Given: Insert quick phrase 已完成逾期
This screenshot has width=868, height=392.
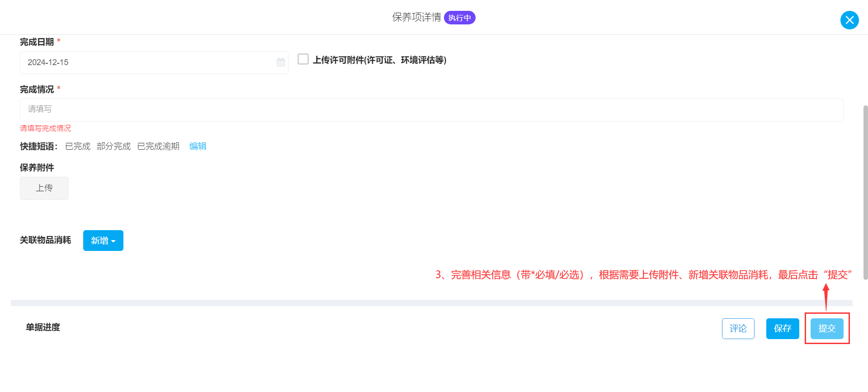Looking at the screenshot, I should tap(158, 146).
